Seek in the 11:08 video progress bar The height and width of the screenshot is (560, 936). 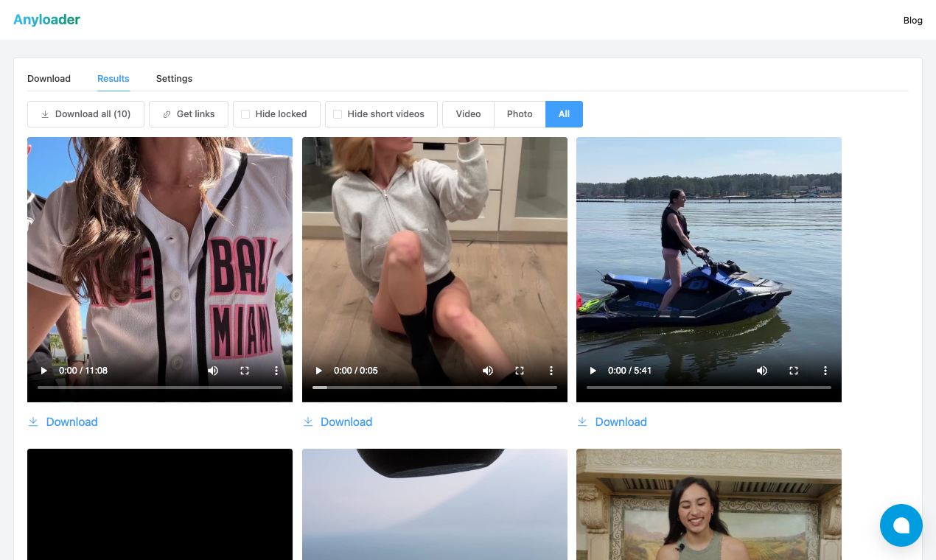click(x=160, y=387)
